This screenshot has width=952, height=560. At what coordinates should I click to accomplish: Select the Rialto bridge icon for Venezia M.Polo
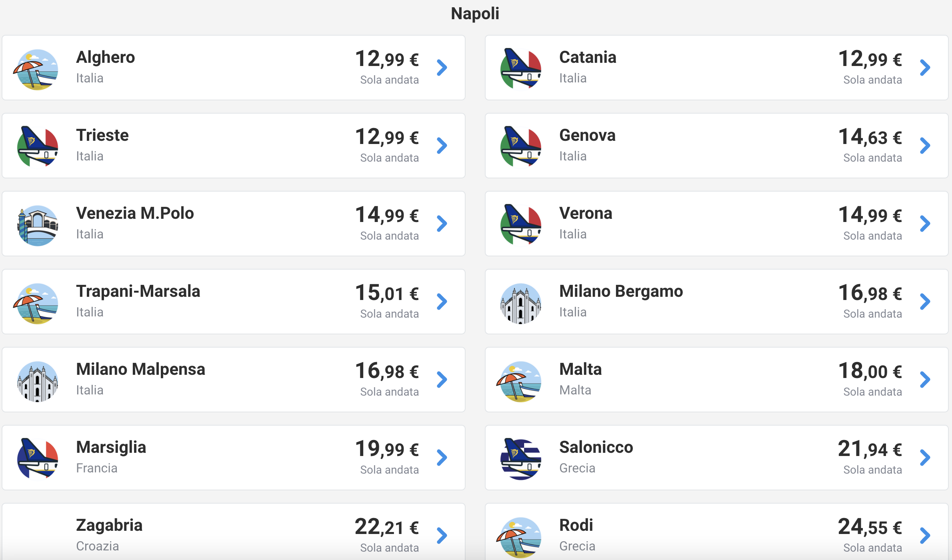(38, 225)
